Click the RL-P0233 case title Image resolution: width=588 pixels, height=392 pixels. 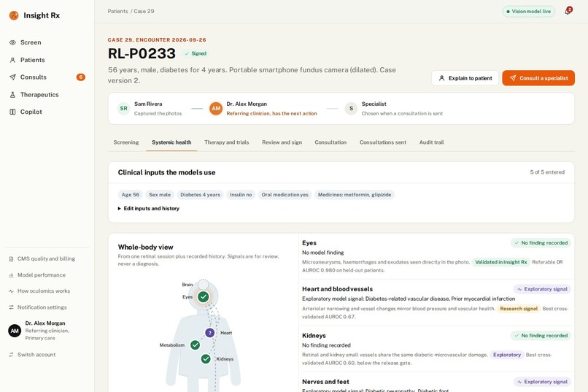click(x=142, y=53)
